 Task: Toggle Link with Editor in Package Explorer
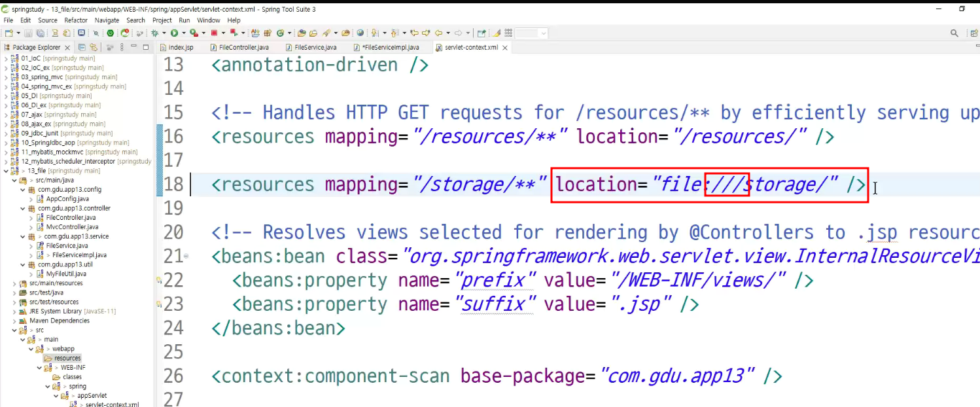(93, 47)
